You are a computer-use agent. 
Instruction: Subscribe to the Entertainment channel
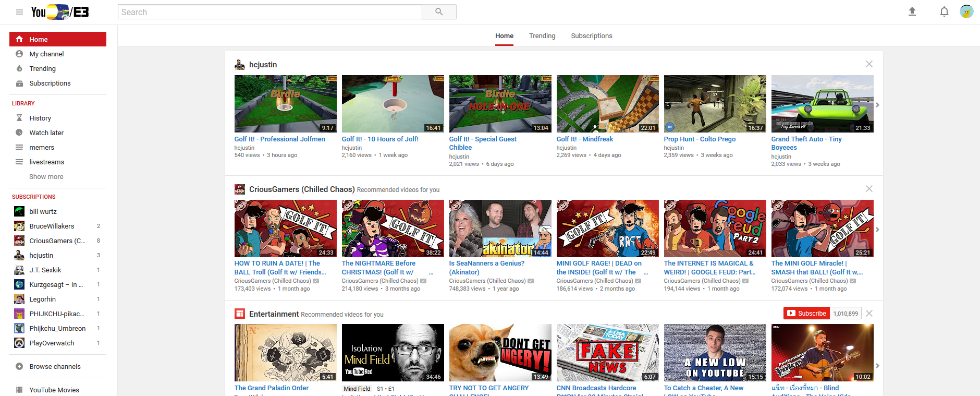806,313
